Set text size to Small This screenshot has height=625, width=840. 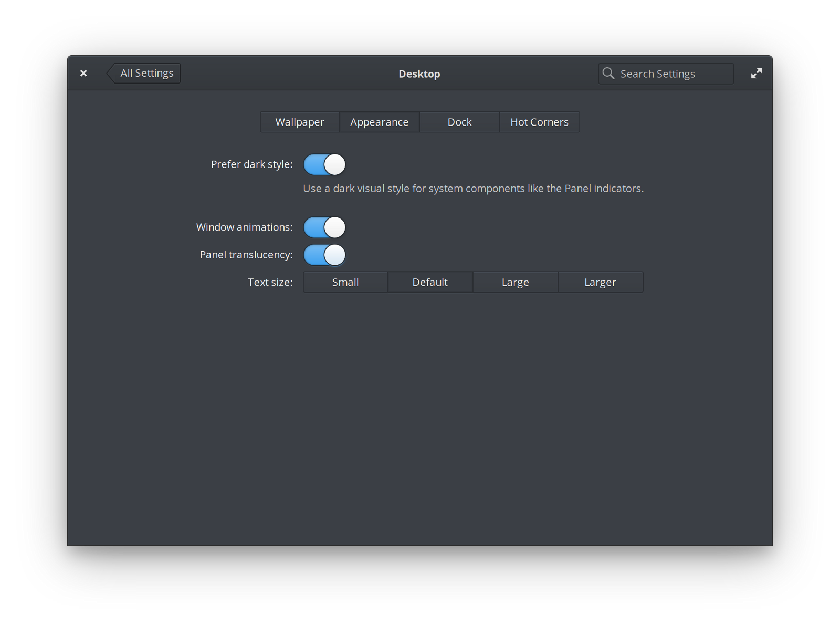pos(345,282)
